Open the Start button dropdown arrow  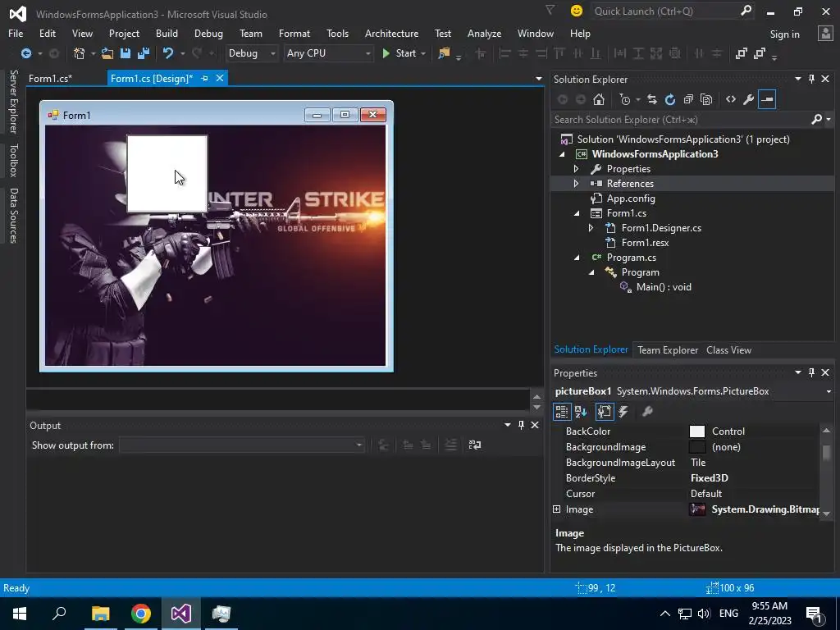click(423, 53)
